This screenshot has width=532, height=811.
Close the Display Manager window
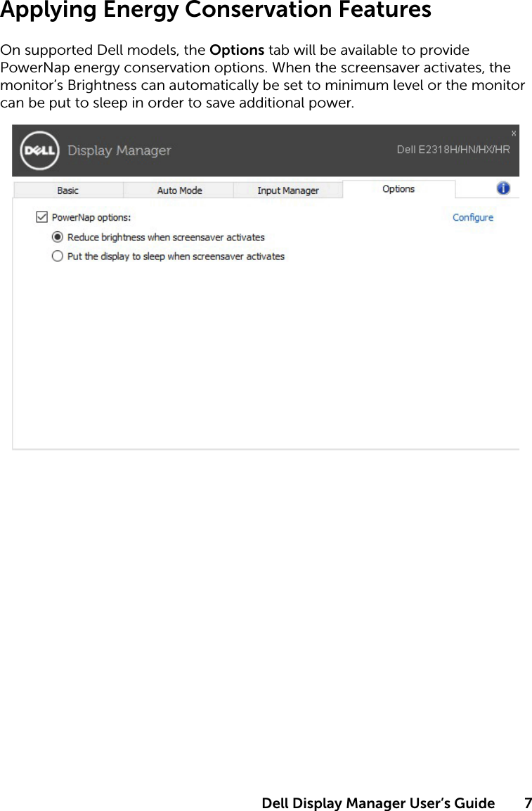pyautogui.click(x=514, y=133)
